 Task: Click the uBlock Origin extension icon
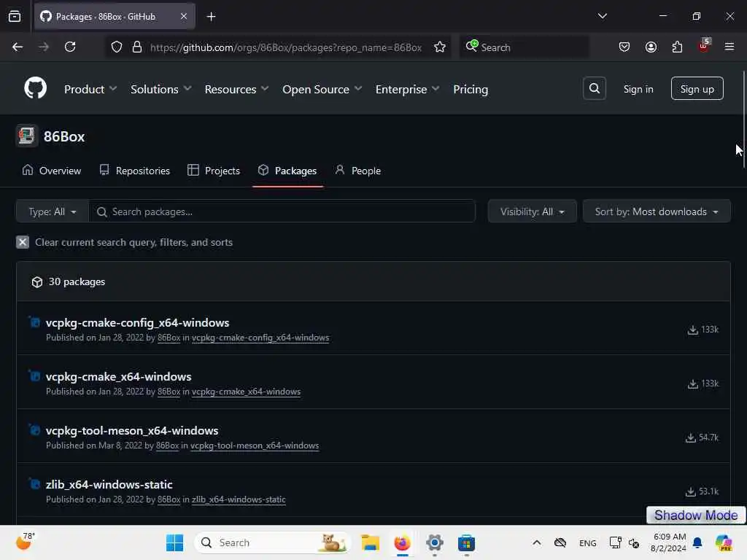704,46
